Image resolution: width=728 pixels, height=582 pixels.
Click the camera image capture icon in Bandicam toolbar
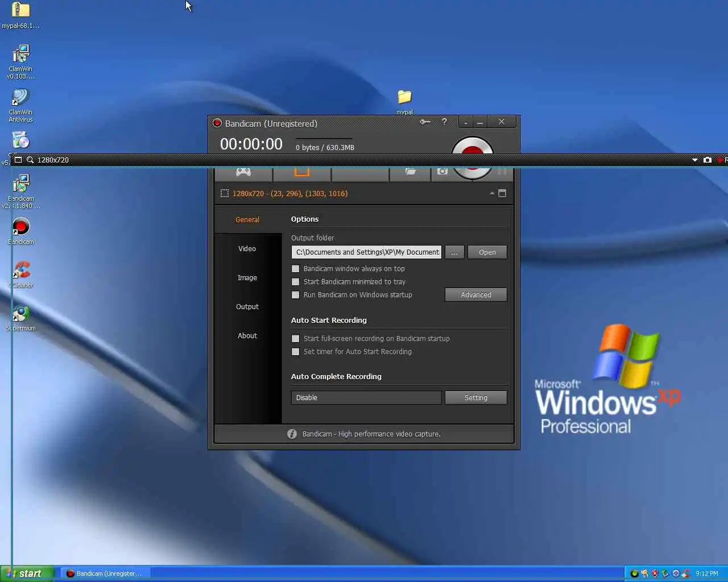[442, 172]
